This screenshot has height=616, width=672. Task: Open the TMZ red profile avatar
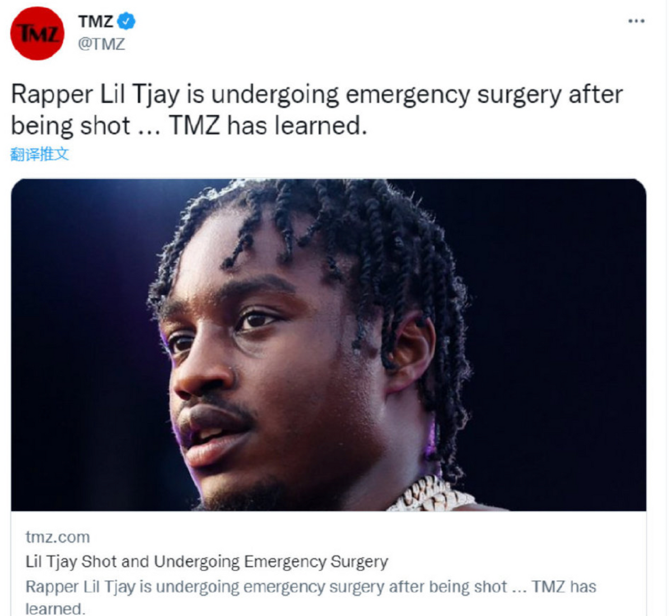(x=37, y=33)
